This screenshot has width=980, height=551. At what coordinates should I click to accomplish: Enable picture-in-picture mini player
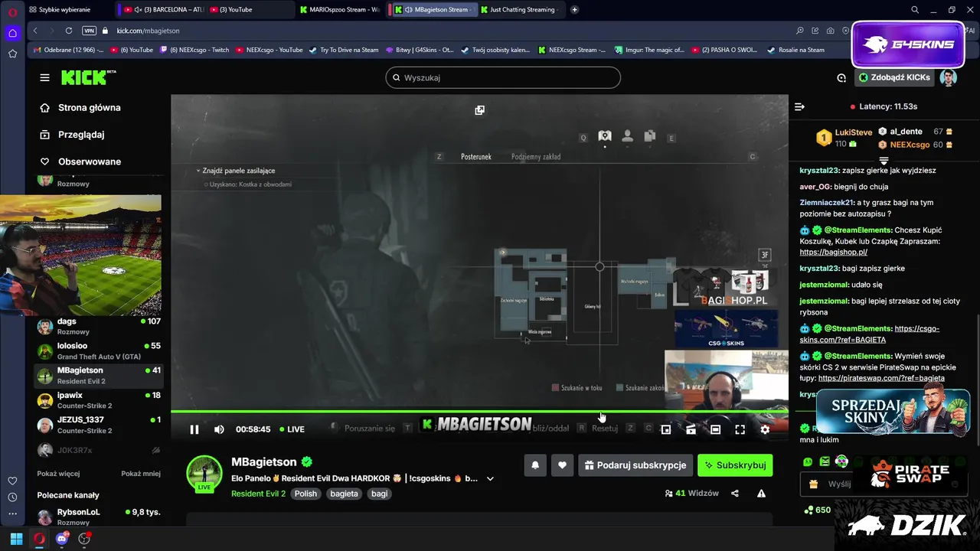click(x=666, y=429)
